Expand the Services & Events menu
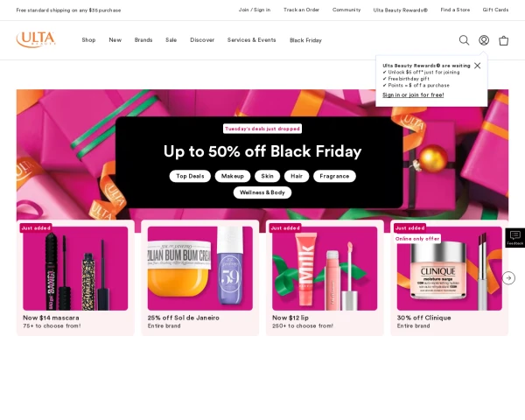This screenshot has width=525, height=420. (x=251, y=40)
